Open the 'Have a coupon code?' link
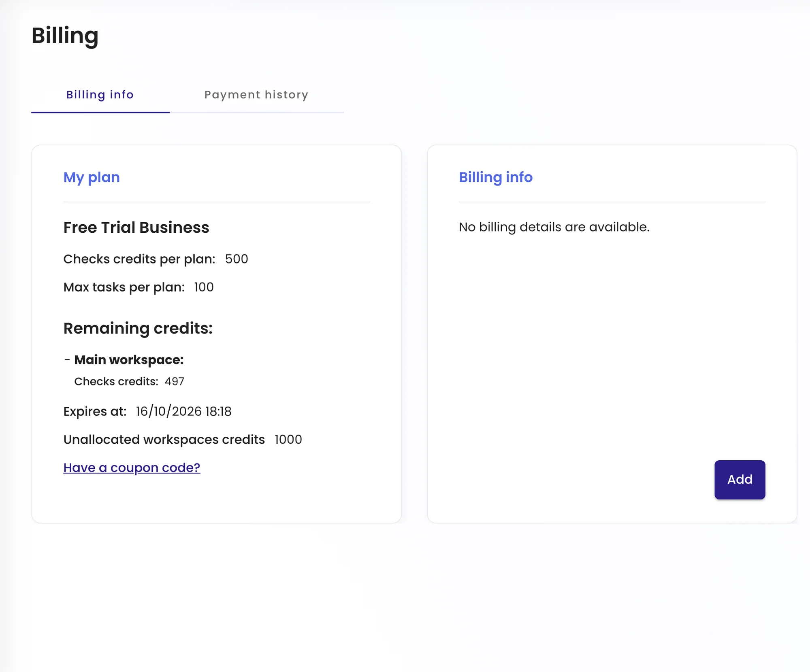 [132, 468]
